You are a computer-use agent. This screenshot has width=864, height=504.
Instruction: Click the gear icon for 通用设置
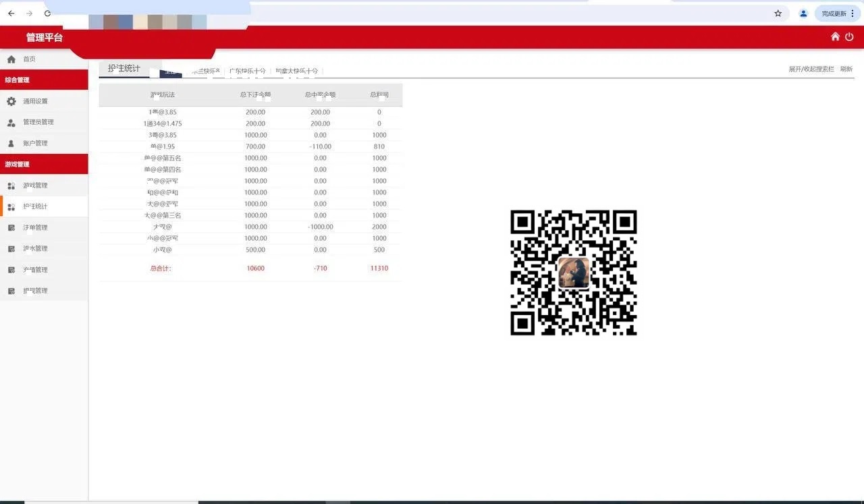pyautogui.click(x=11, y=101)
